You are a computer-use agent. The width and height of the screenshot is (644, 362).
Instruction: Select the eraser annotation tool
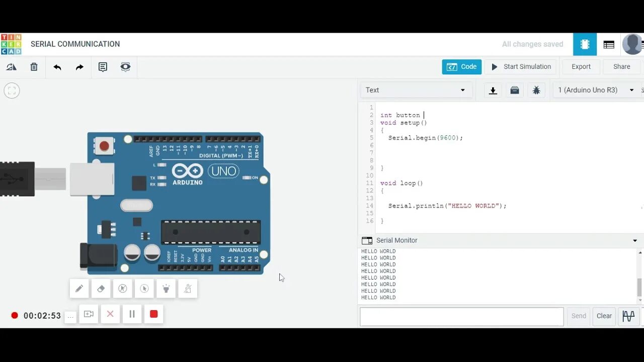101,289
